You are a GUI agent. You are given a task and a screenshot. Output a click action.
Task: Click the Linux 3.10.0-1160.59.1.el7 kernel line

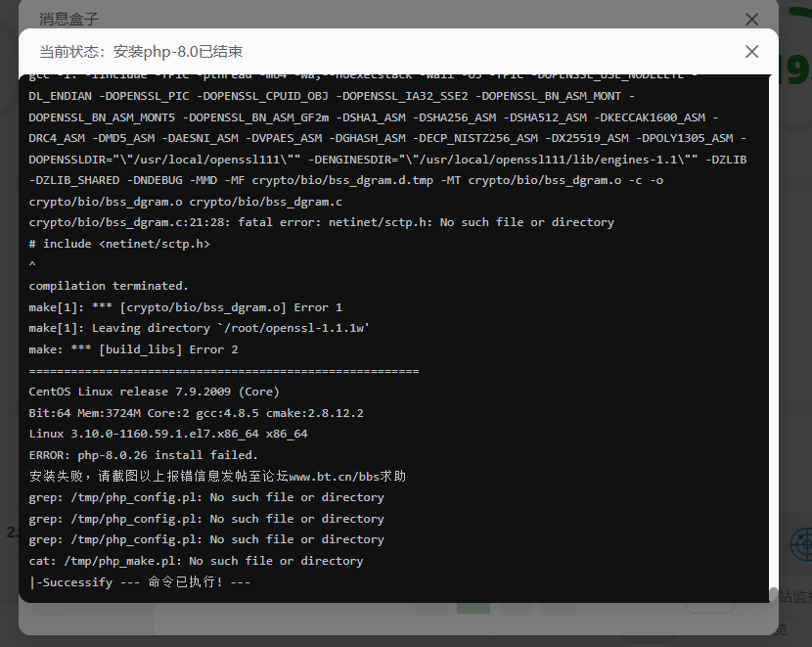168,434
